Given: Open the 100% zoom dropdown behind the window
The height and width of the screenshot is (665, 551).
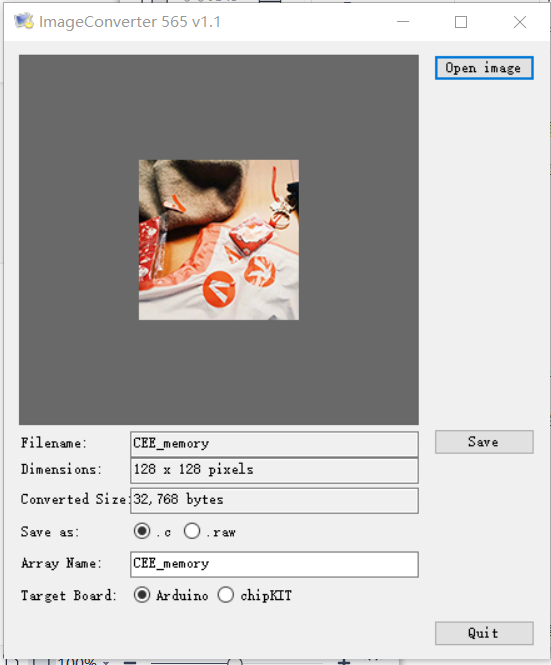Looking at the screenshot, I should click(106, 662).
